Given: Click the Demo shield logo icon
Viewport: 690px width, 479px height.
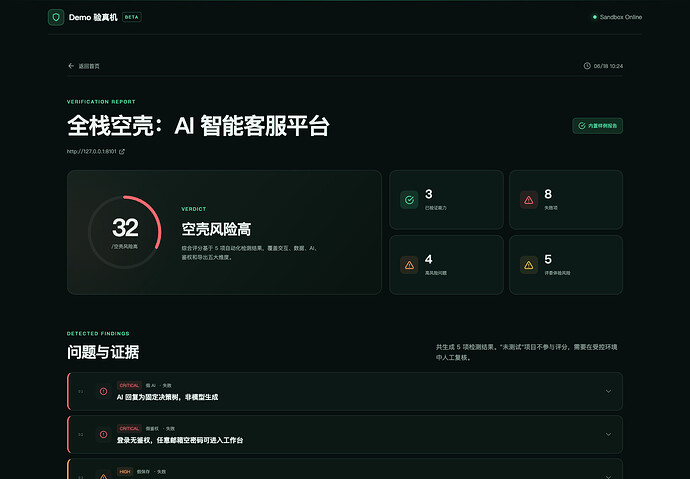Looking at the screenshot, I should pyautogui.click(x=56, y=17).
